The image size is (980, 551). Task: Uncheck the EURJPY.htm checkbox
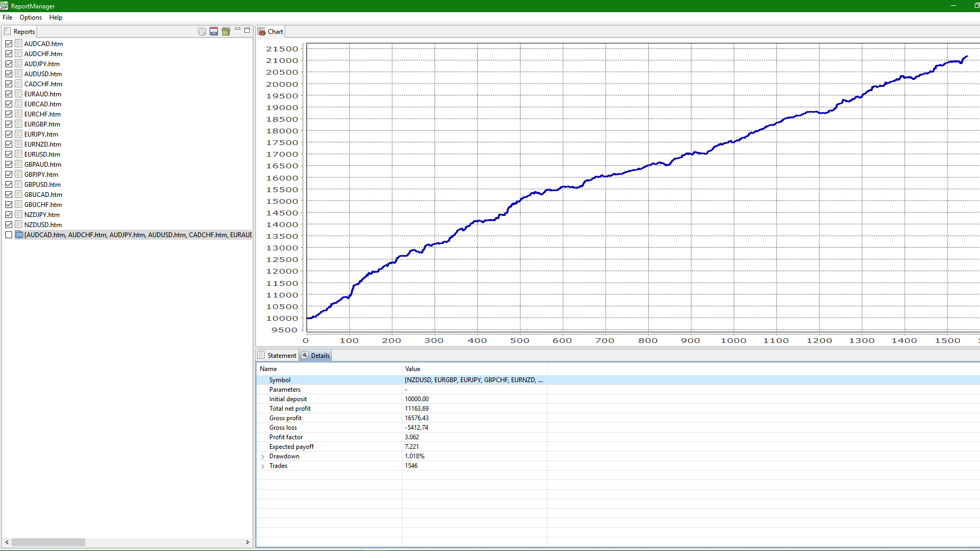[x=8, y=134]
